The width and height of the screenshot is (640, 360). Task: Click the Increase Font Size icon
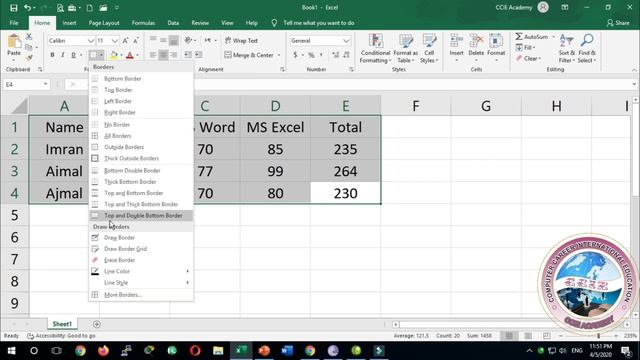click(x=125, y=40)
